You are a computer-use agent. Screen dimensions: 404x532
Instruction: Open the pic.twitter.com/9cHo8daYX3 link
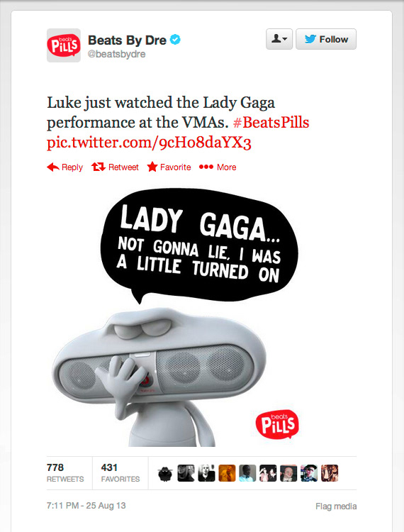click(x=149, y=143)
